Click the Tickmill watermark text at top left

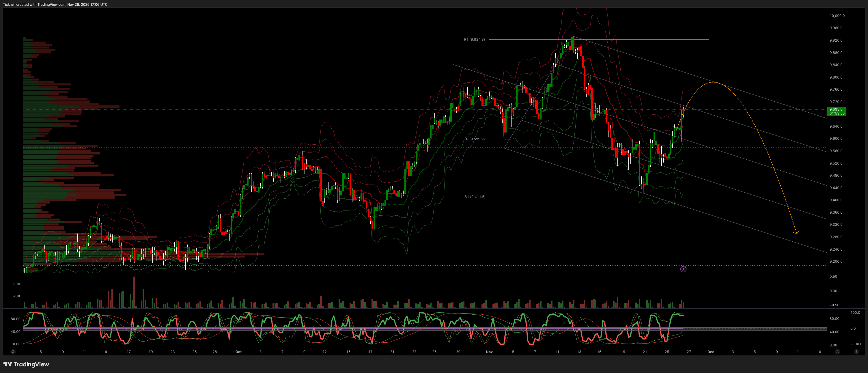point(55,4)
